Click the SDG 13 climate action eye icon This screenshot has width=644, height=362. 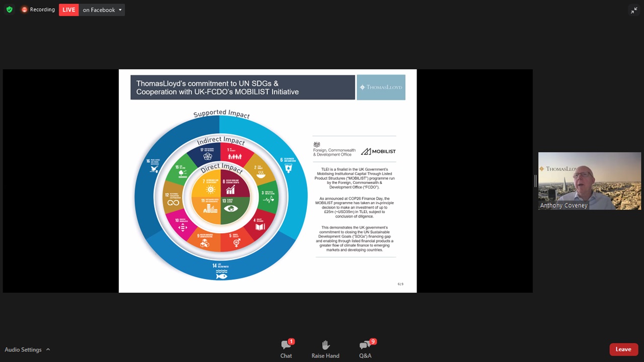coord(230,208)
